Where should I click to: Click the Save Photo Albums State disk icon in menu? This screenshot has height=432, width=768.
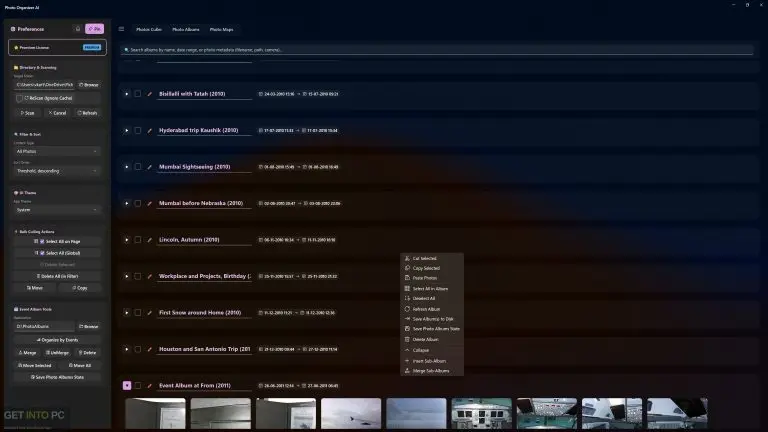click(x=407, y=329)
